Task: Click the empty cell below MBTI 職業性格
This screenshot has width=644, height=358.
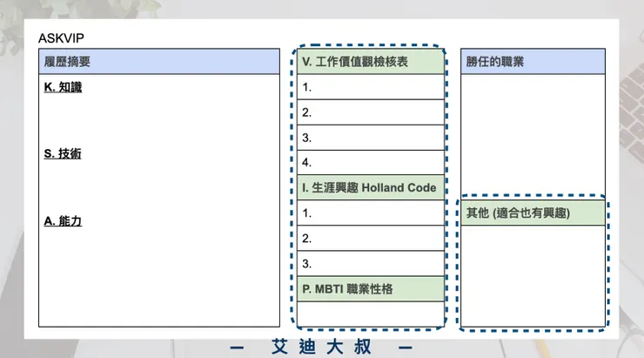Action: point(371,314)
